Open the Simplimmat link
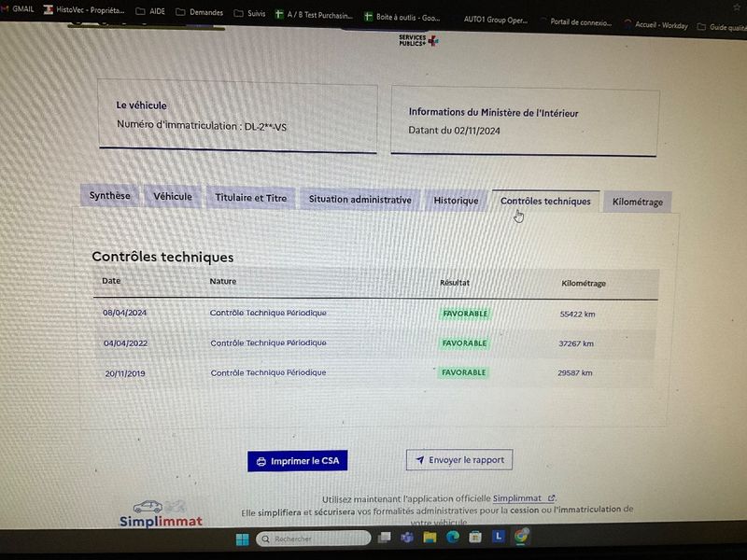Image resolution: width=747 pixels, height=560 pixels. click(x=517, y=498)
